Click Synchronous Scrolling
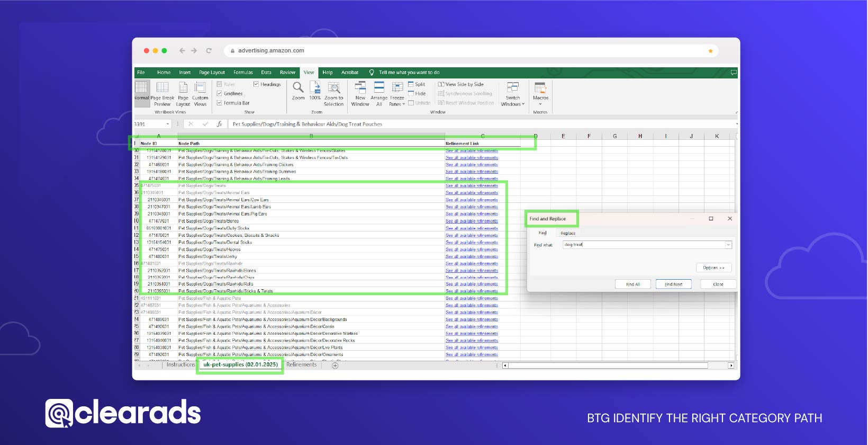The width and height of the screenshot is (868, 445). click(x=465, y=94)
